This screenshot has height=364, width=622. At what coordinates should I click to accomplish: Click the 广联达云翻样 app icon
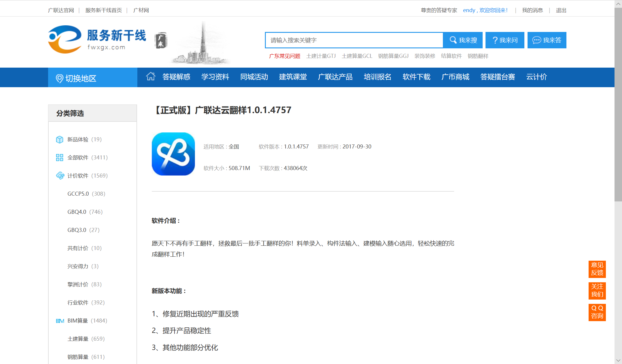coord(173,154)
